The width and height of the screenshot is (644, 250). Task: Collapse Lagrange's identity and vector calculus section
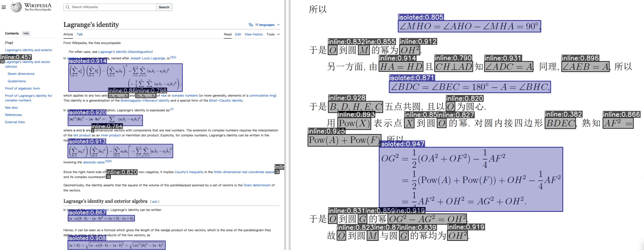[x=2, y=62]
